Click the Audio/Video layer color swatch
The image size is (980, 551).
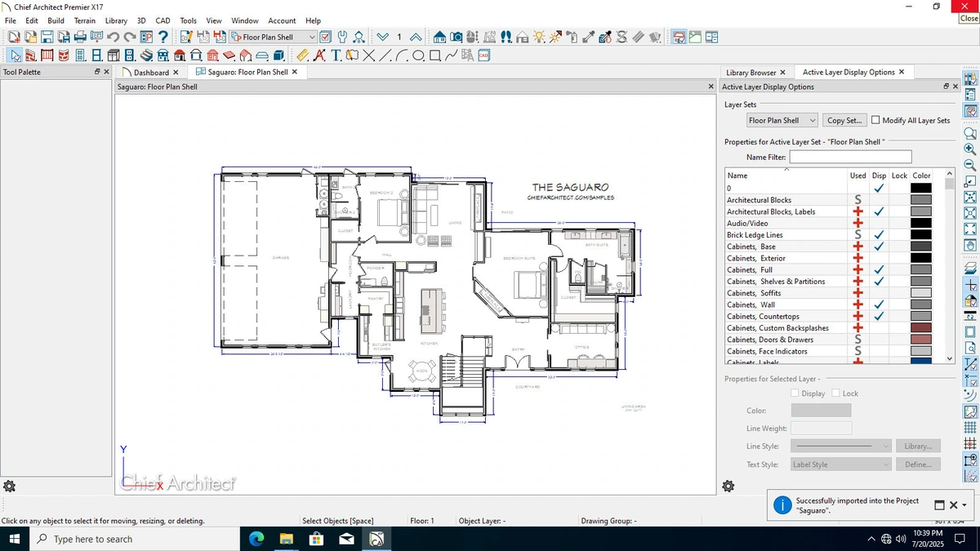tap(921, 223)
